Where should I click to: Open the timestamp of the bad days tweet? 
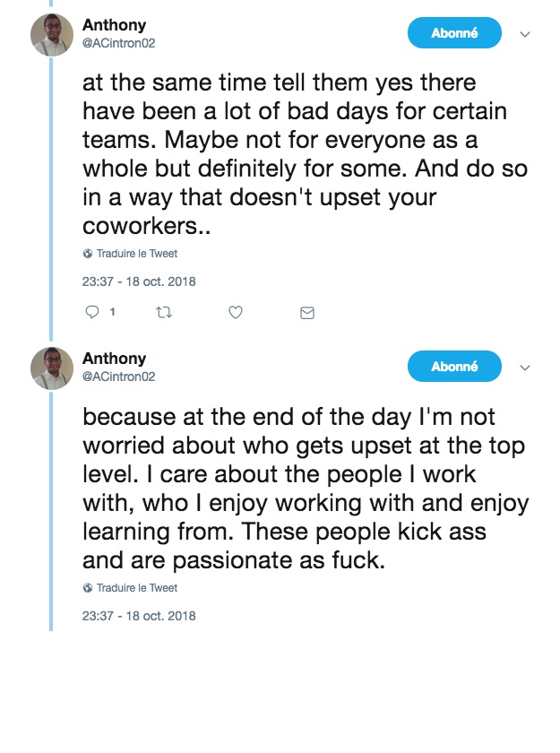(x=139, y=281)
